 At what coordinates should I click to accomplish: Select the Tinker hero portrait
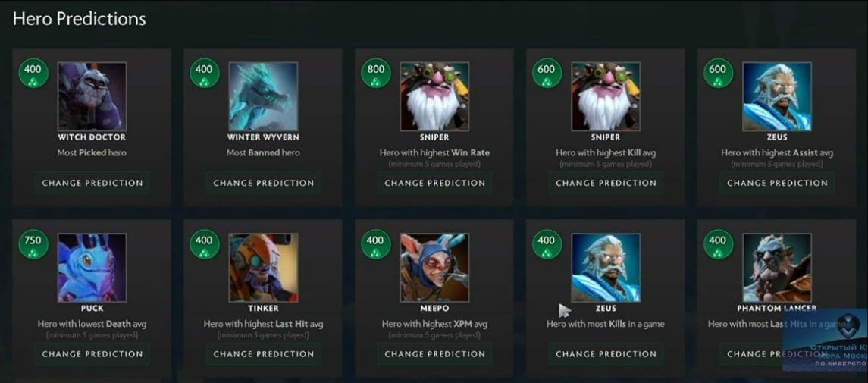[x=263, y=267]
